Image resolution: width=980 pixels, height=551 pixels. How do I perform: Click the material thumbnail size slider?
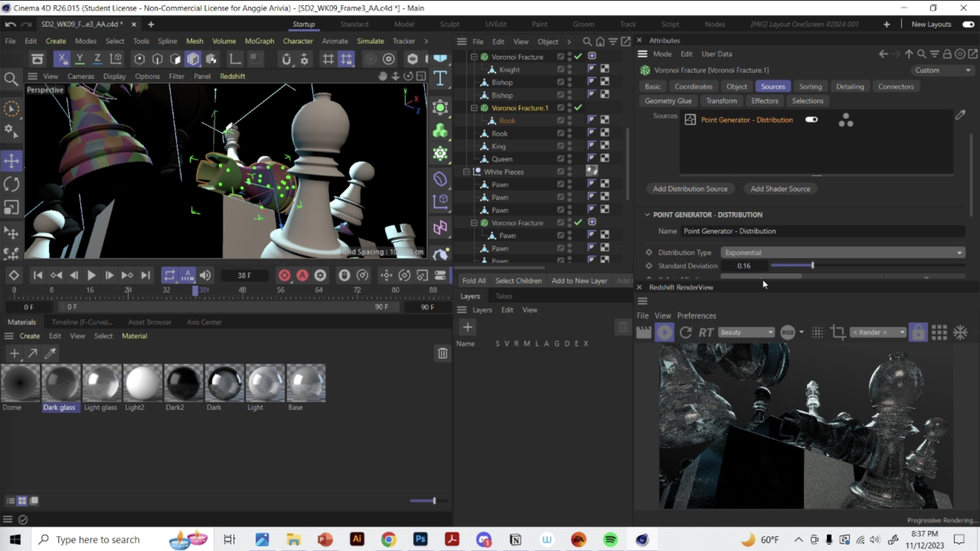pos(428,501)
